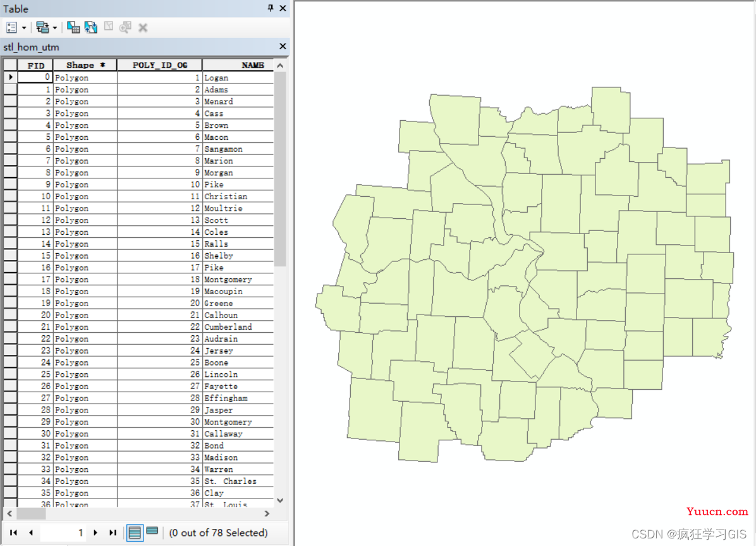Image resolution: width=756 pixels, height=546 pixels.
Task: Click the Clear Selection icon
Action: click(109, 27)
